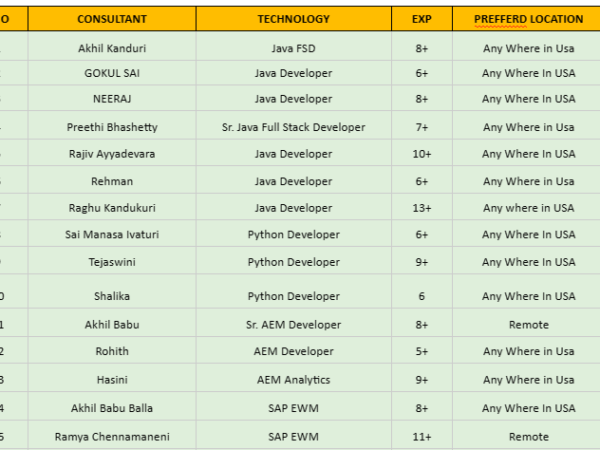Select the Akhil Babu Balla cell
Viewport: 600px width, 450px height.
[112, 408]
